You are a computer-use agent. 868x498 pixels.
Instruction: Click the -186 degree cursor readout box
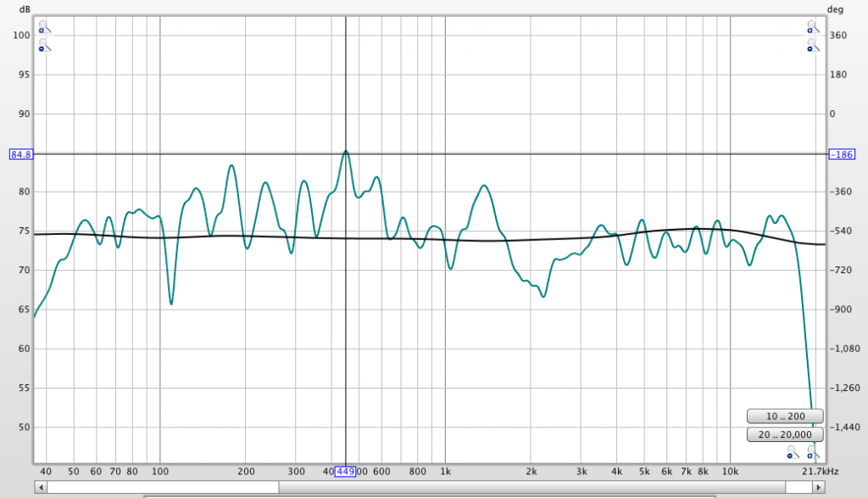(842, 154)
